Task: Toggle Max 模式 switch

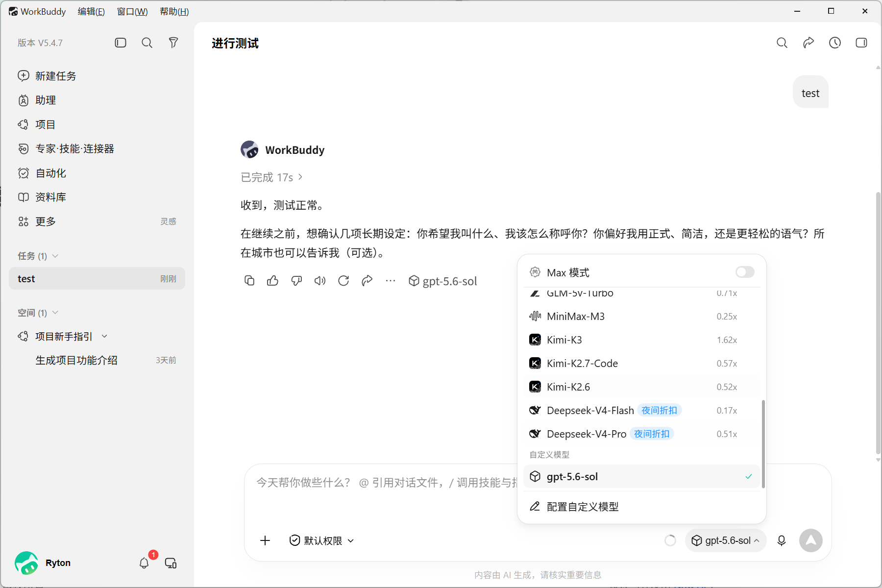Action: tap(745, 272)
